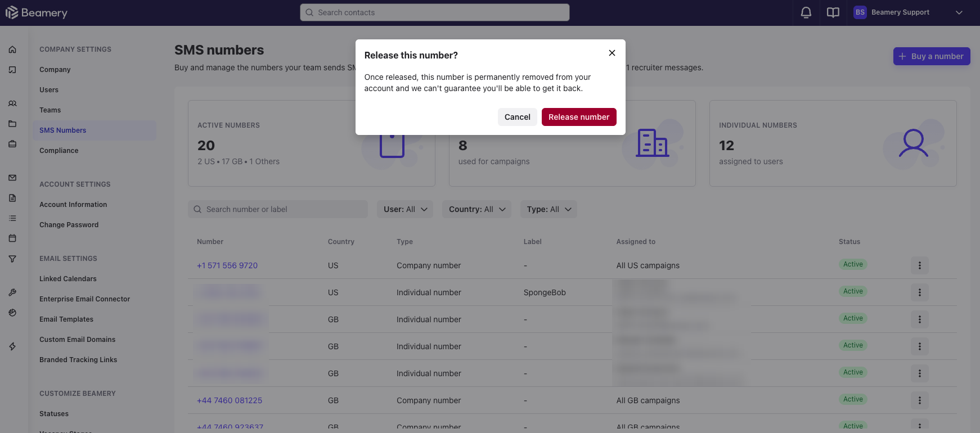The height and width of the screenshot is (433, 980).
Task: Select Company in settings menu
Action: 55,70
